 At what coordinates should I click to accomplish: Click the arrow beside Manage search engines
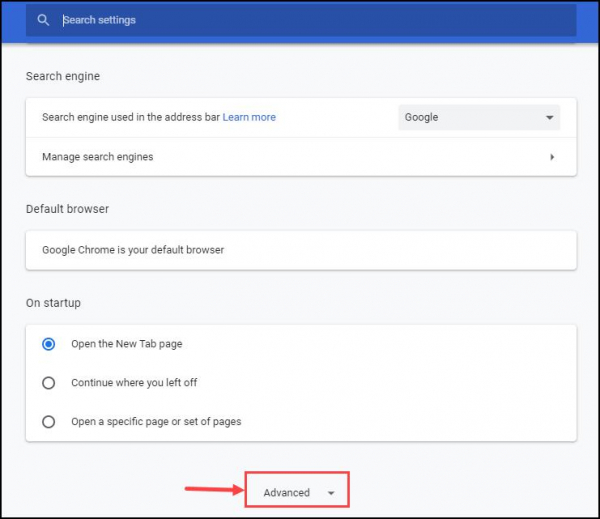[552, 157]
